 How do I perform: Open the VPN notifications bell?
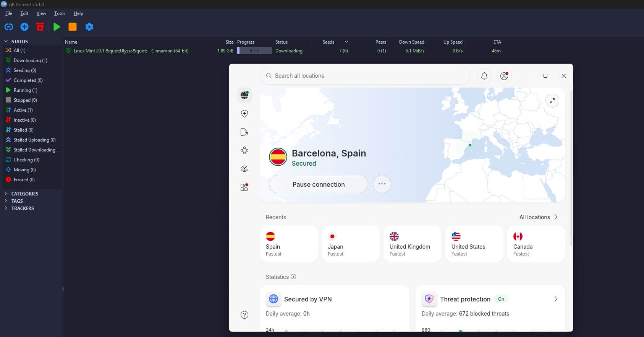484,76
